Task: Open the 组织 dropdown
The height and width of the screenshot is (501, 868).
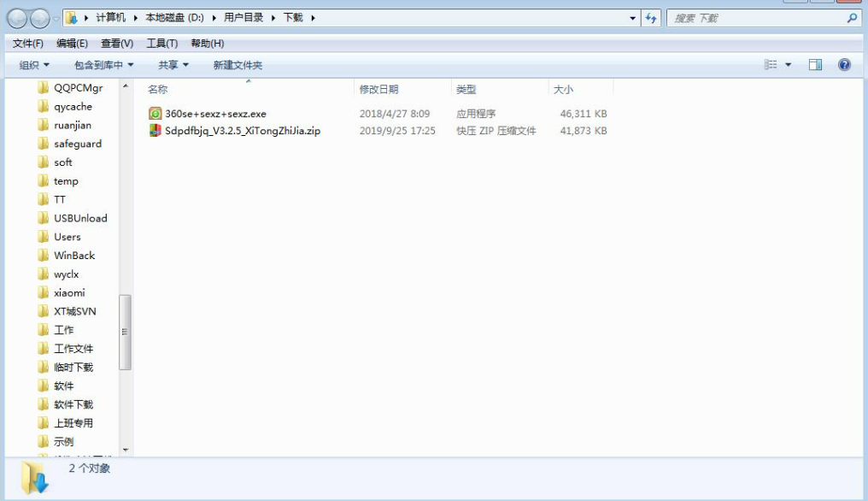Action: point(34,65)
